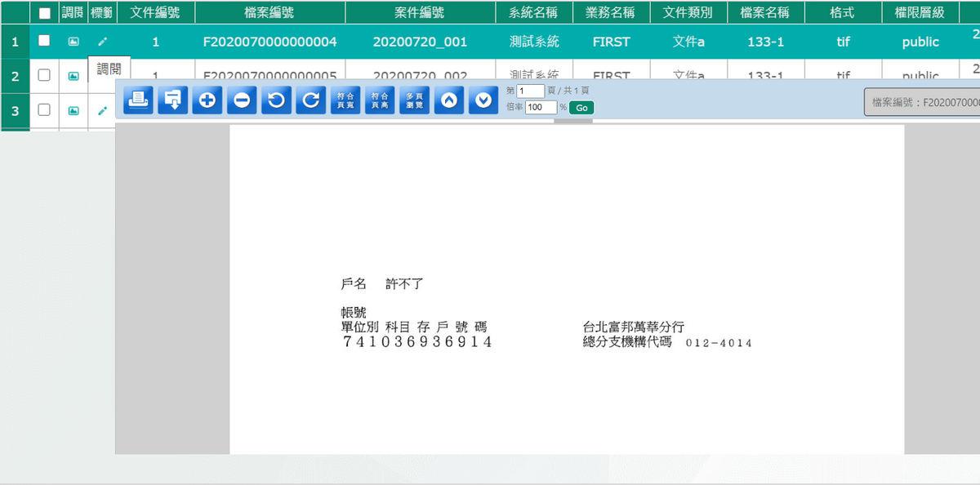Click the name 許不了 in document
Screen dimensions: 980x485
pos(404,284)
